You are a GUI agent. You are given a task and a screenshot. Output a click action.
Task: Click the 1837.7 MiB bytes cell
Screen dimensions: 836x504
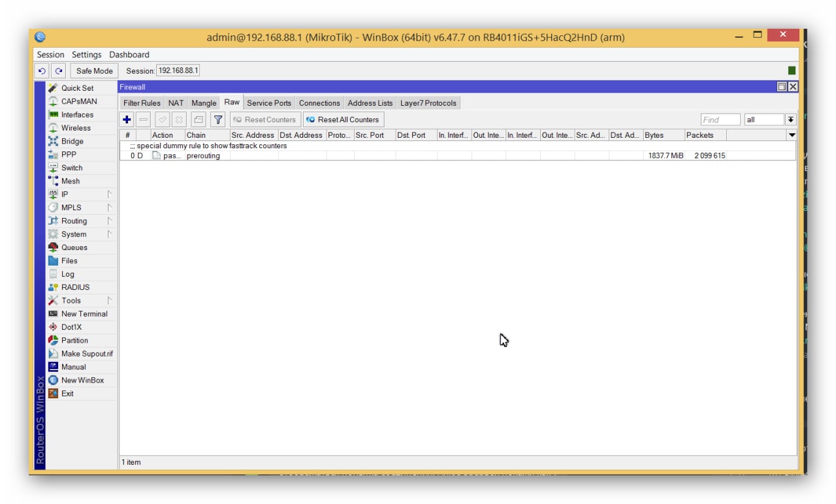click(666, 156)
